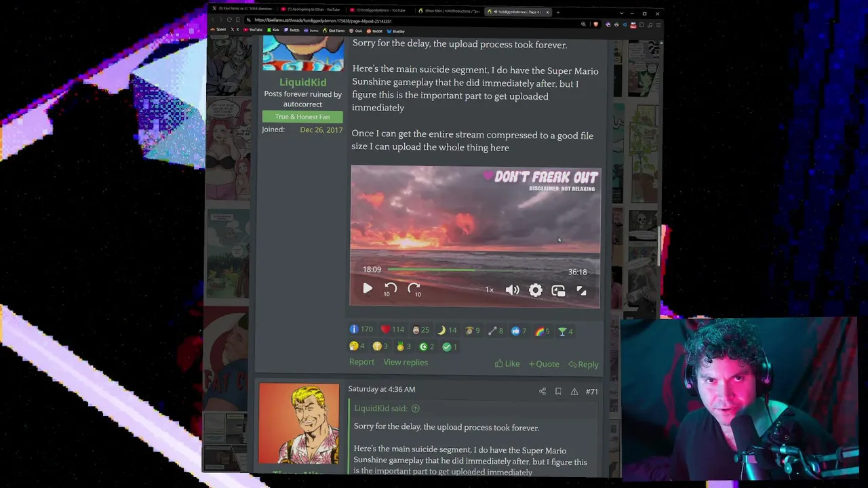Rewind the video 10 seconds
The height and width of the screenshot is (488, 868).
pyautogui.click(x=391, y=289)
